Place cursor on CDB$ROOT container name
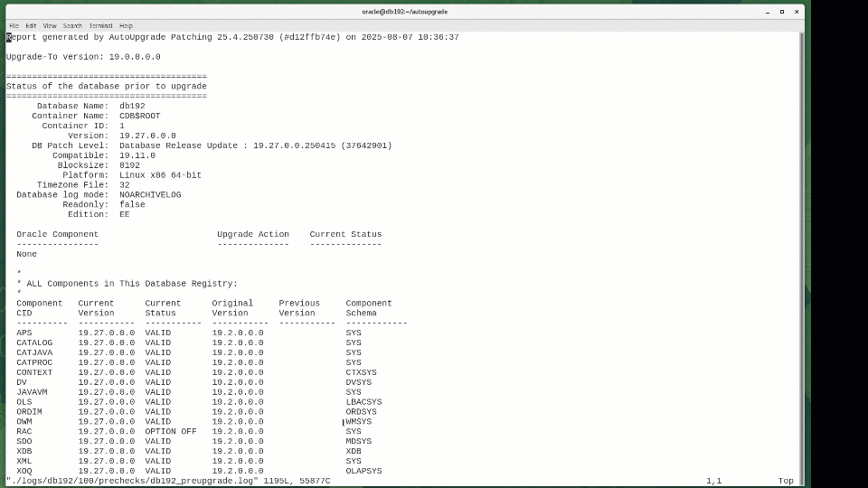868x488 pixels. click(x=139, y=116)
